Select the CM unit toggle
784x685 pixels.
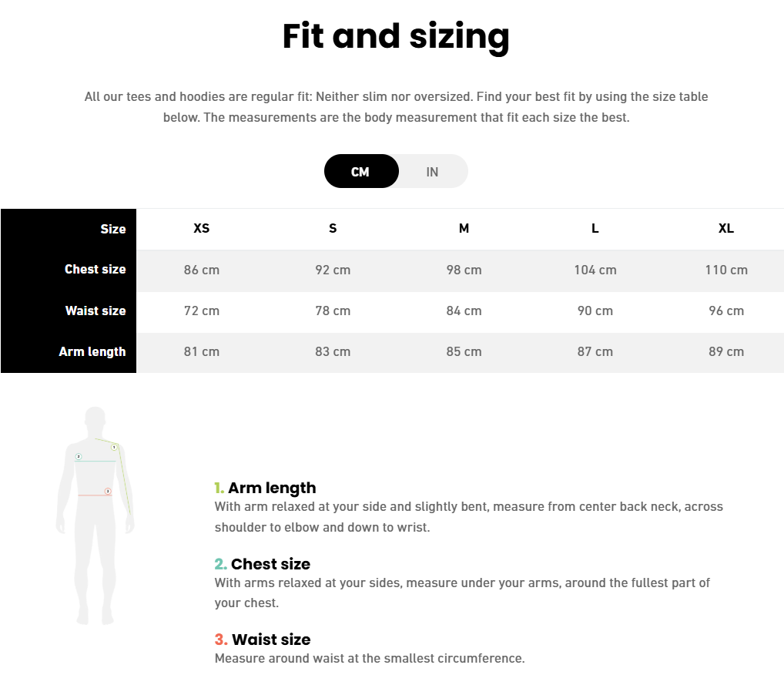[361, 172]
